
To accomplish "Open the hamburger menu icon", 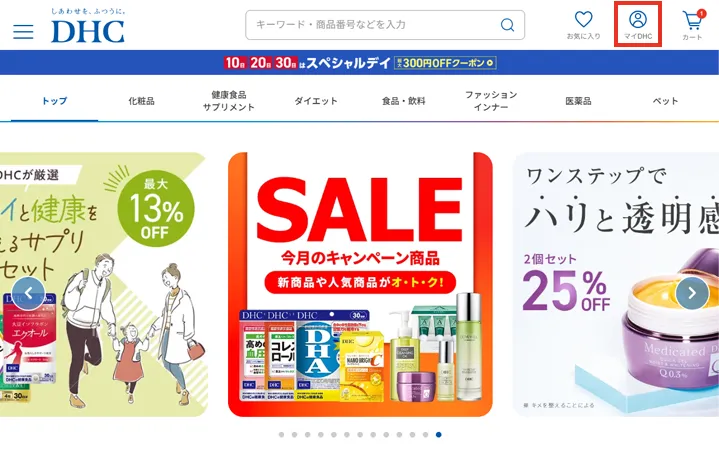I will (x=23, y=32).
